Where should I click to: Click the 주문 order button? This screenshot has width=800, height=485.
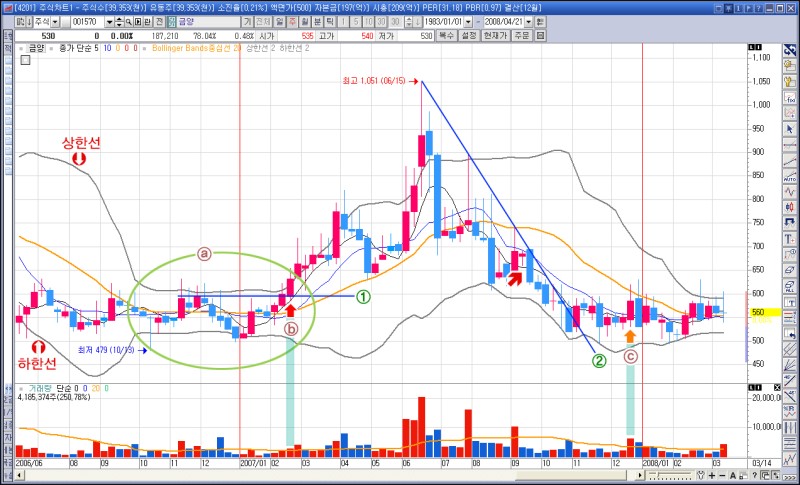tap(521, 35)
